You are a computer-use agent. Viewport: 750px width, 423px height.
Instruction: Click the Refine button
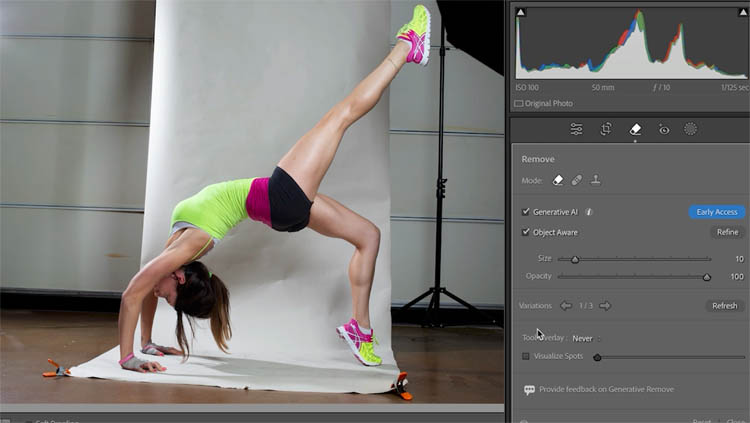click(x=727, y=232)
